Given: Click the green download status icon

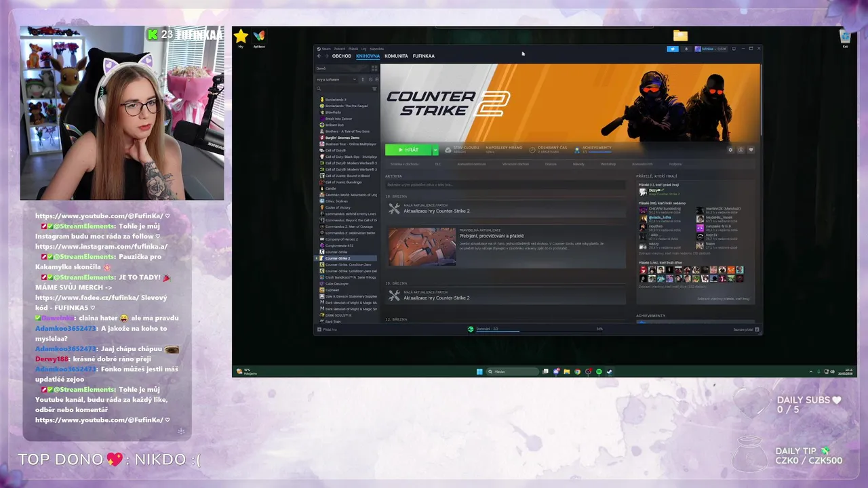Looking at the screenshot, I should (471, 329).
